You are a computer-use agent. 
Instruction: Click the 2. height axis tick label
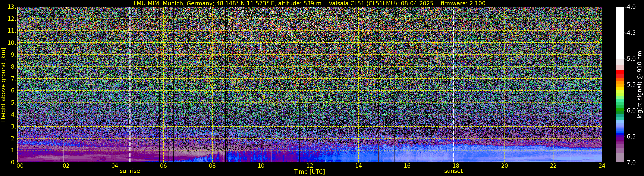pyautogui.click(x=13, y=139)
